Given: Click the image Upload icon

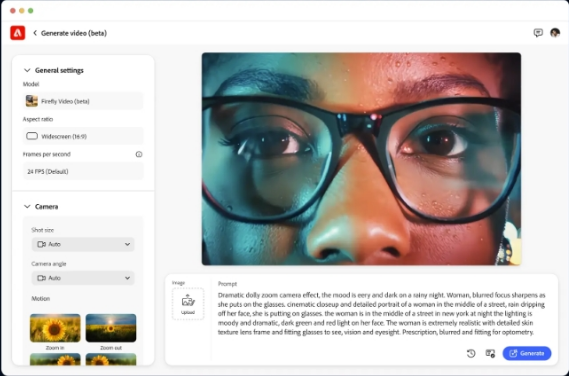Looking at the screenshot, I should (x=188, y=304).
